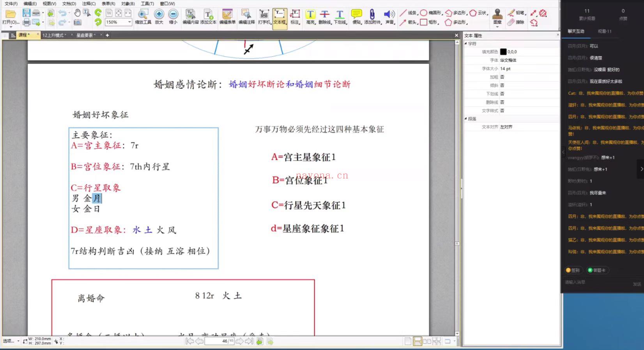Jump to the first page arrow
Viewport: 644px width, 350px height.
tap(190, 341)
